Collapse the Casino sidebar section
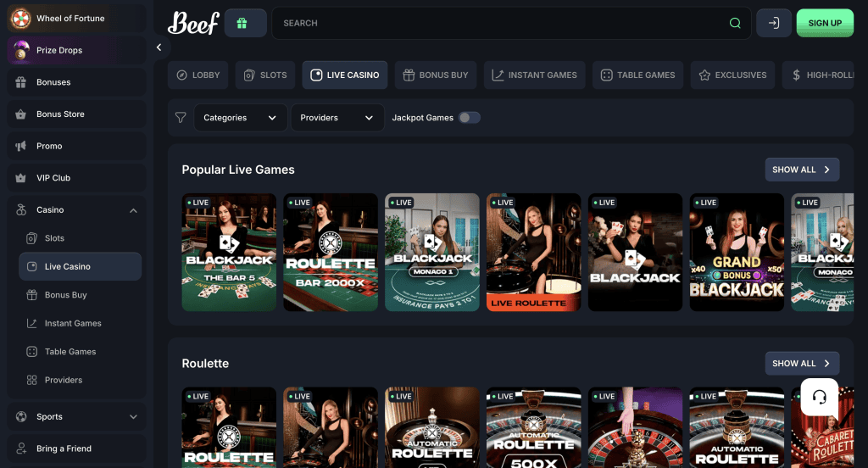Image resolution: width=868 pixels, height=468 pixels. tap(133, 210)
